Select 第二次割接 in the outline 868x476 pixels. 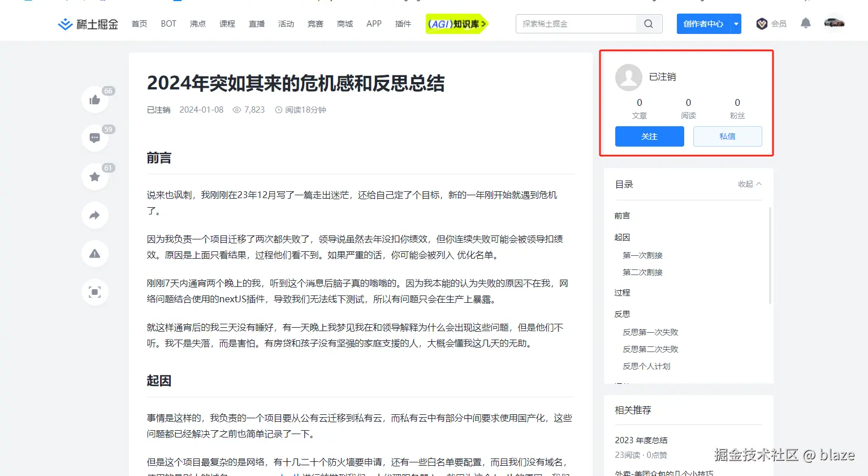coord(642,272)
